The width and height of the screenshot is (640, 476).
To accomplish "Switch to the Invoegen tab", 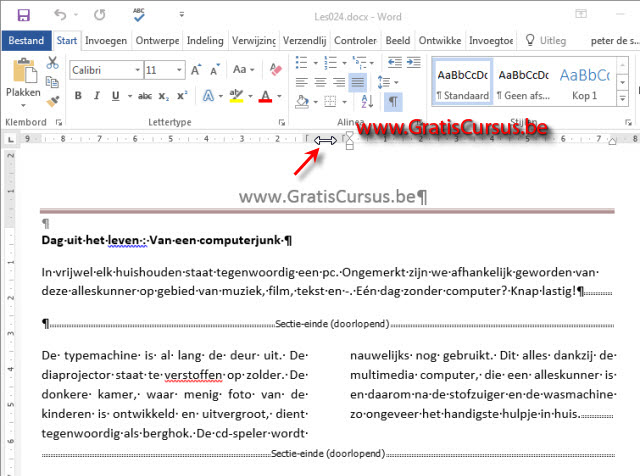I will click(x=106, y=40).
